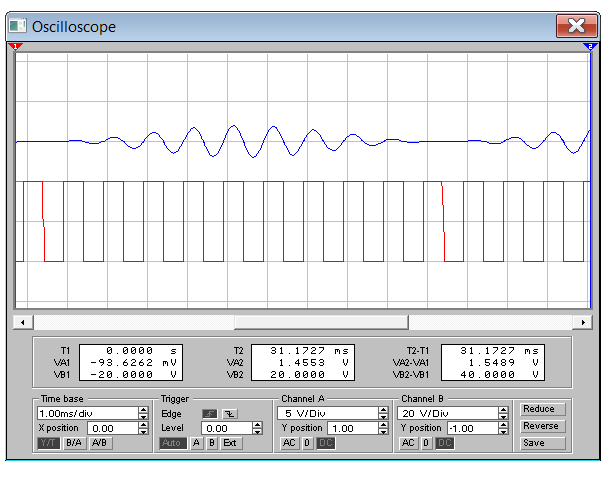Screen dimensions: 607x477
Task: Click the Reverse button
Action: (542, 426)
